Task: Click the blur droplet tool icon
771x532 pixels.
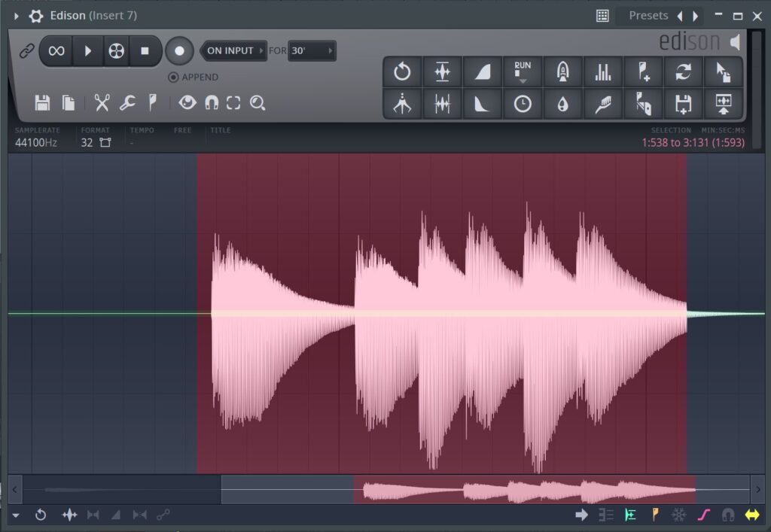Action: [x=562, y=104]
